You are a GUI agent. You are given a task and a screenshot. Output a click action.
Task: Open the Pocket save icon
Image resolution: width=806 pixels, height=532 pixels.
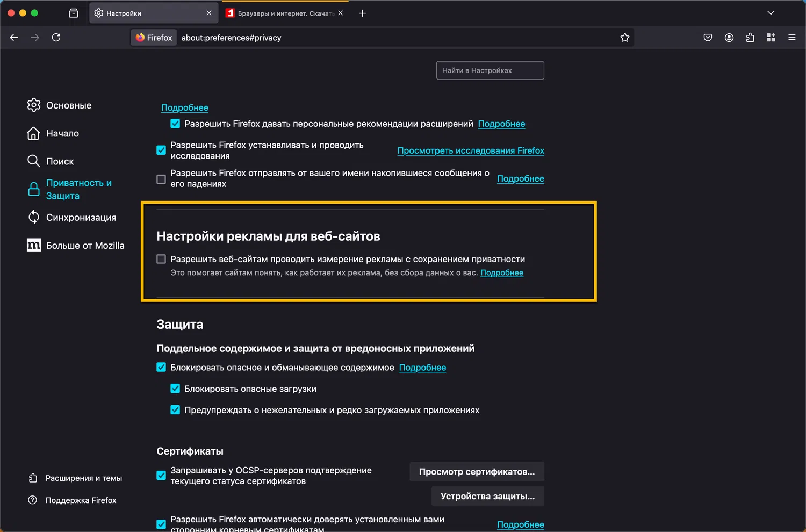708,38
